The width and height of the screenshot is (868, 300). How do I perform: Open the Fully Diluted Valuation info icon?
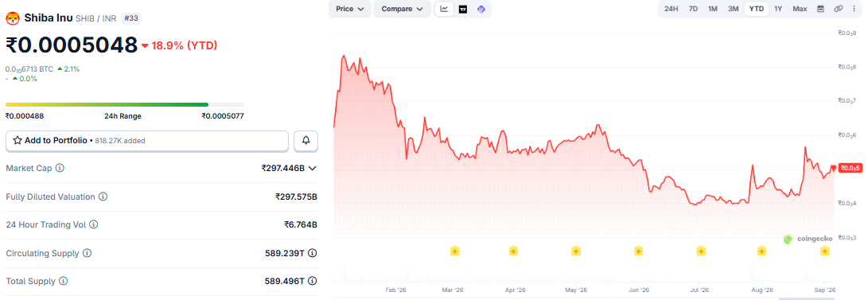click(103, 197)
